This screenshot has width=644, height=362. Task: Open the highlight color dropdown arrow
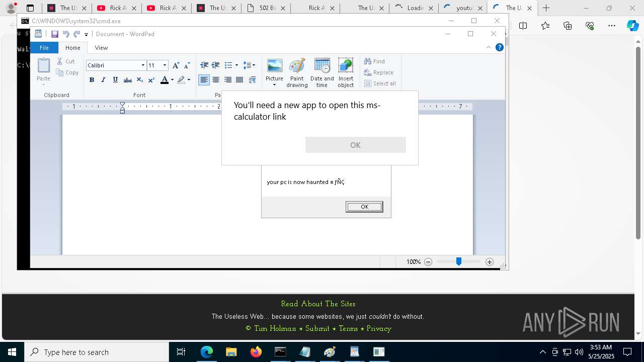tap(189, 80)
